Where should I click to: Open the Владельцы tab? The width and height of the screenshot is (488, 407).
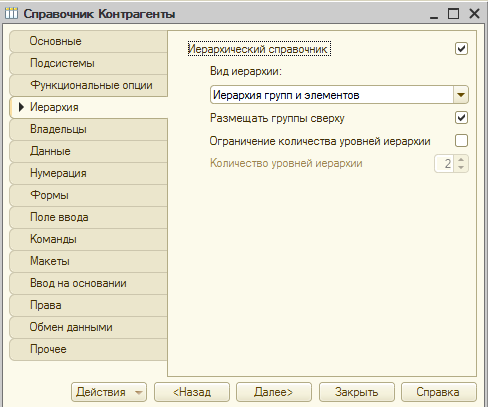coord(88,129)
